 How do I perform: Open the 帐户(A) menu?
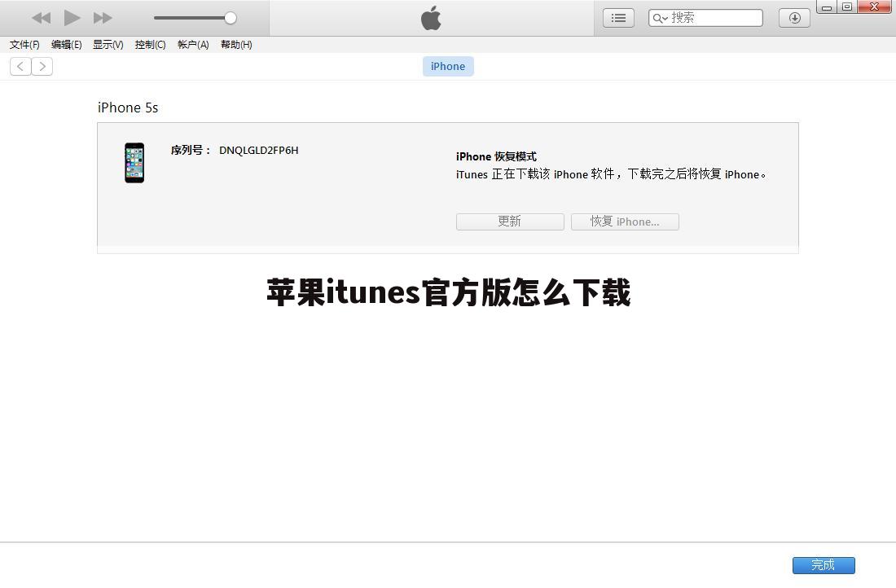(x=193, y=45)
